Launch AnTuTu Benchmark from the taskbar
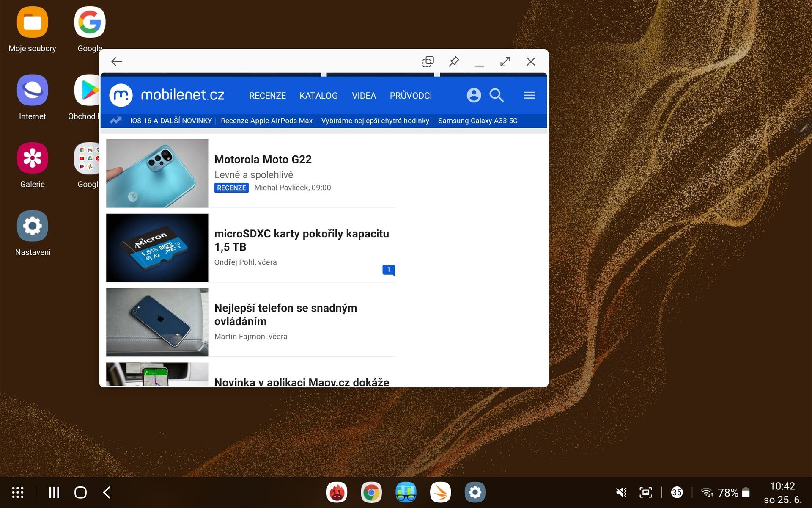This screenshot has height=508, width=812. pos(337,492)
